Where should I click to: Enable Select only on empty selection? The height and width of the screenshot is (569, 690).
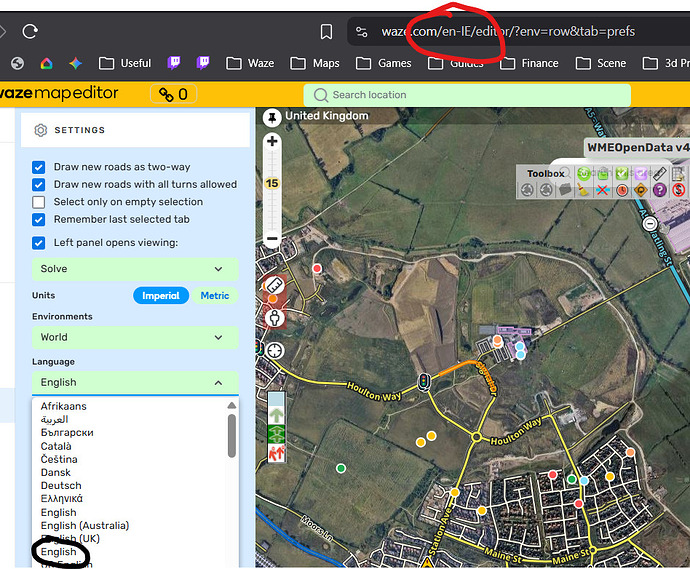pyautogui.click(x=39, y=202)
